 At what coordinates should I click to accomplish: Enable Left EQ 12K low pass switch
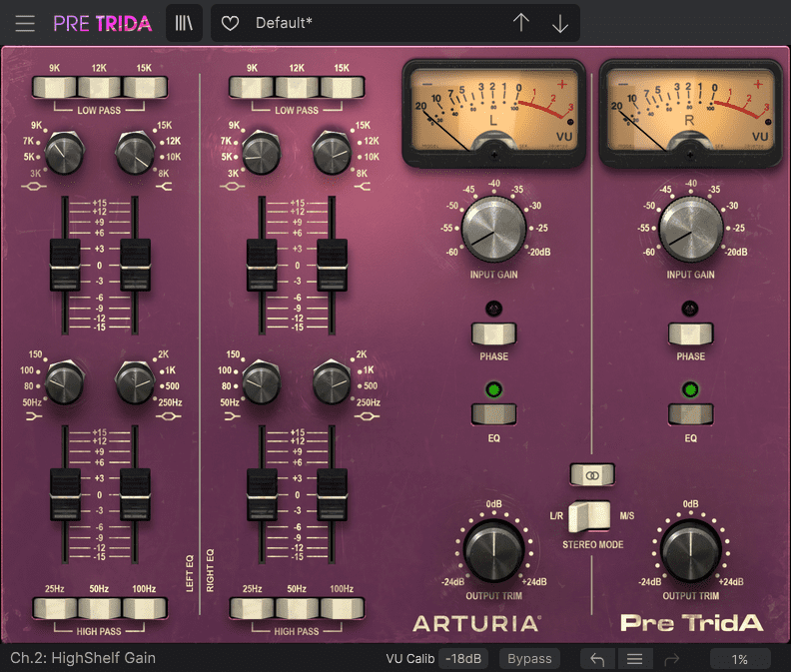pos(100,87)
